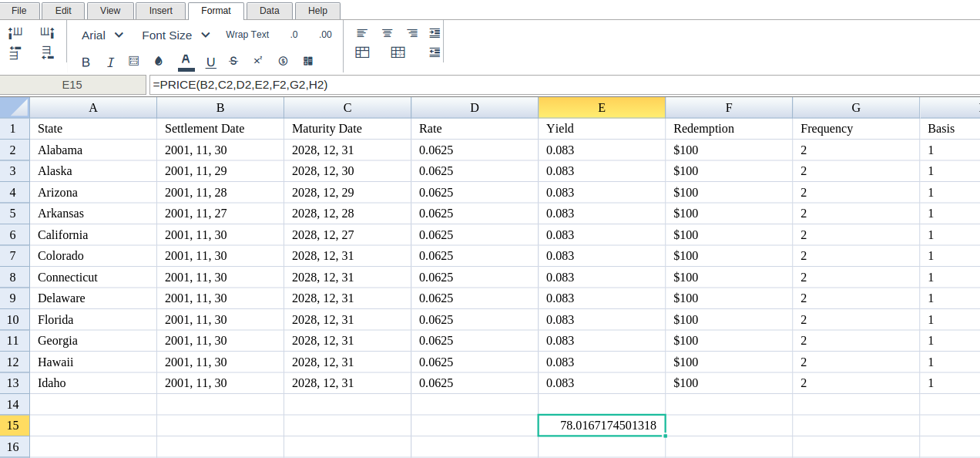This screenshot has width=980, height=458.
Task: Click the cell borders icon
Action: 134,61
